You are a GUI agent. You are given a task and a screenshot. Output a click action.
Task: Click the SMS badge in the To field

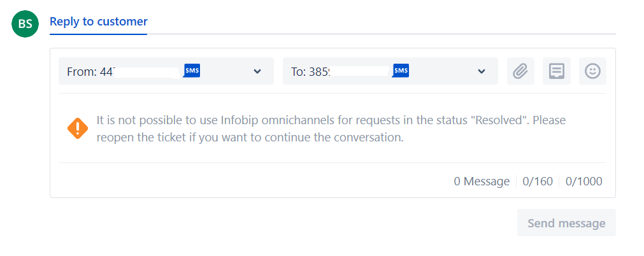[401, 70]
